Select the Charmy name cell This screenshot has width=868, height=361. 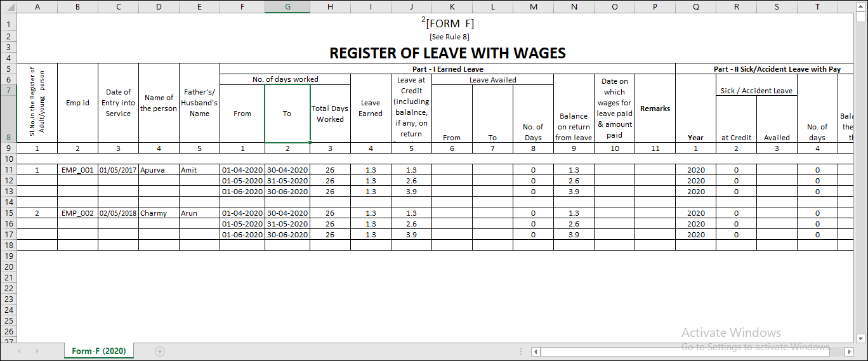159,213
